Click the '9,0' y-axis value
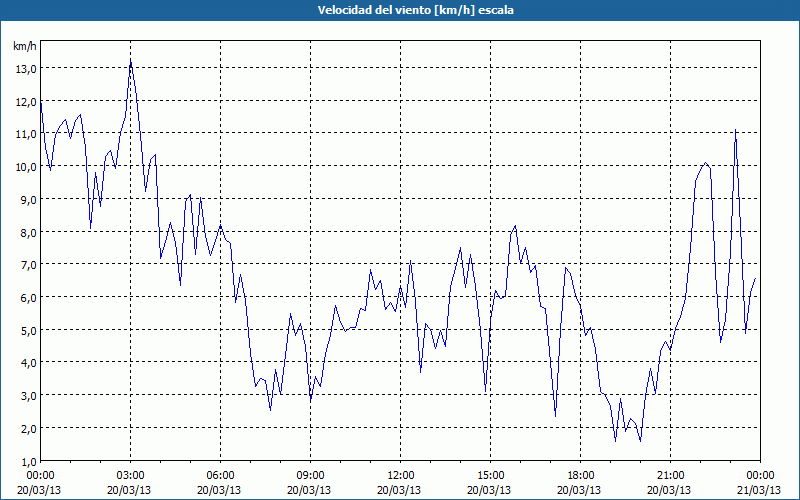The image size is (800, 500). tap(28, 199)
